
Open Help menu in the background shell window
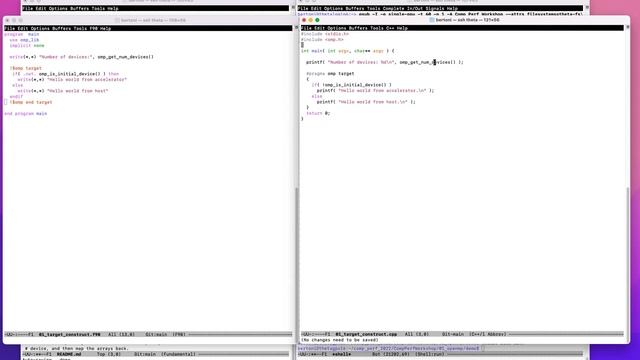pos(452,8)
